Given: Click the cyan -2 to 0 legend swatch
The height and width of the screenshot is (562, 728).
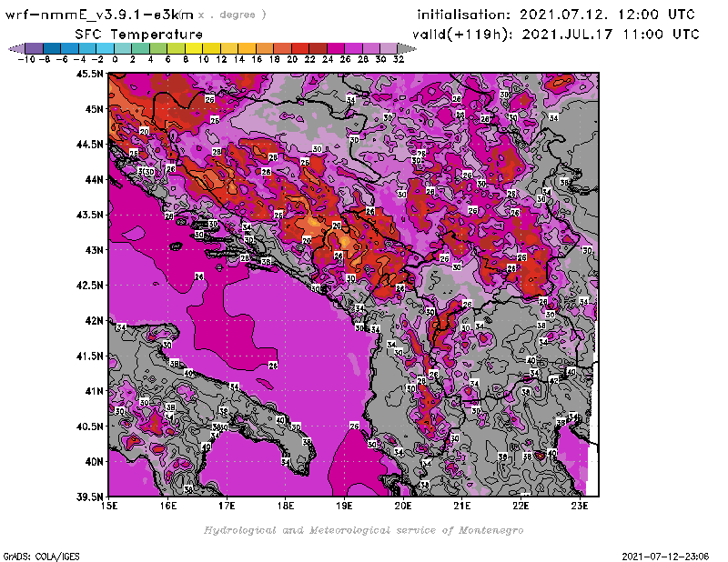Looking at the screenshot, I should pyautogui.click(x=105, y=48).
